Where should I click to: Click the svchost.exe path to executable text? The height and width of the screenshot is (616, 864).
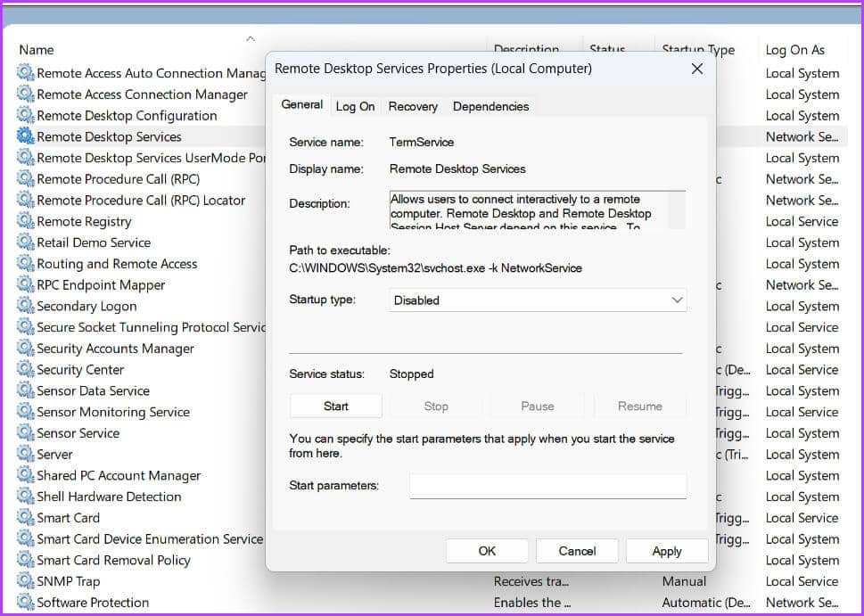(x=435, y=268)
